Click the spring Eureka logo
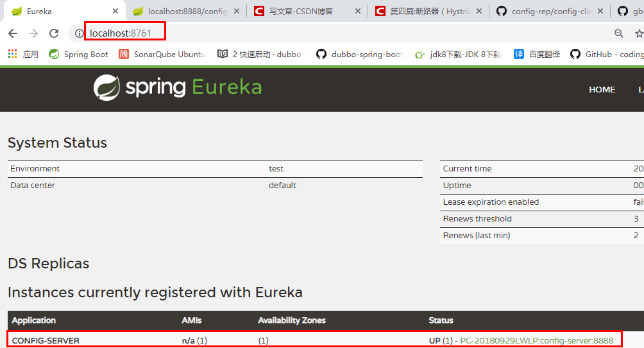Screen dimensions: 644x348 click(178, 87)
